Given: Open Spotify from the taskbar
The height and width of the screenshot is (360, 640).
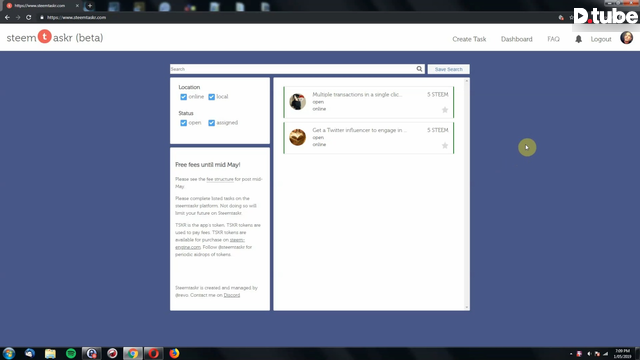Looking at the screenshot, I should click(71, 353).
